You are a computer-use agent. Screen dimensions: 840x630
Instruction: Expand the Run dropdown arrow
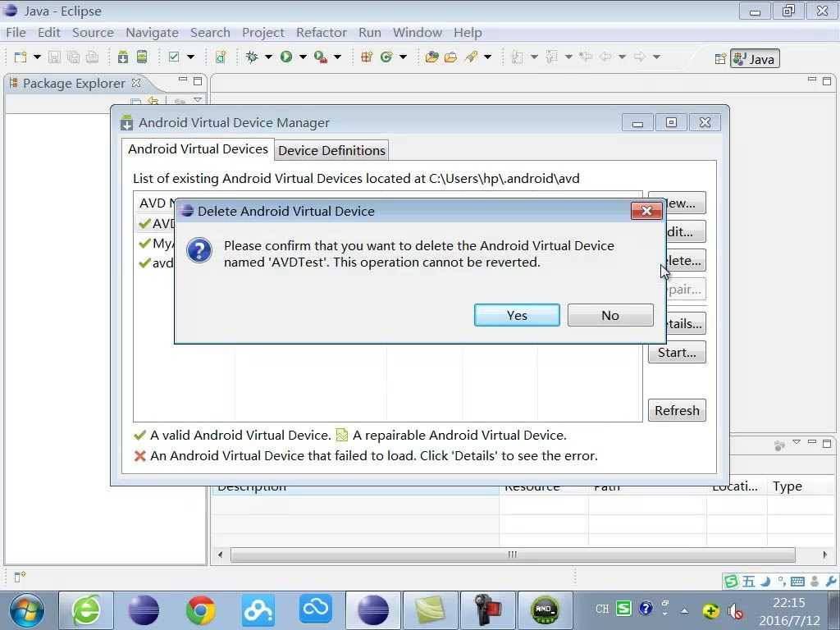coord(303,57)
